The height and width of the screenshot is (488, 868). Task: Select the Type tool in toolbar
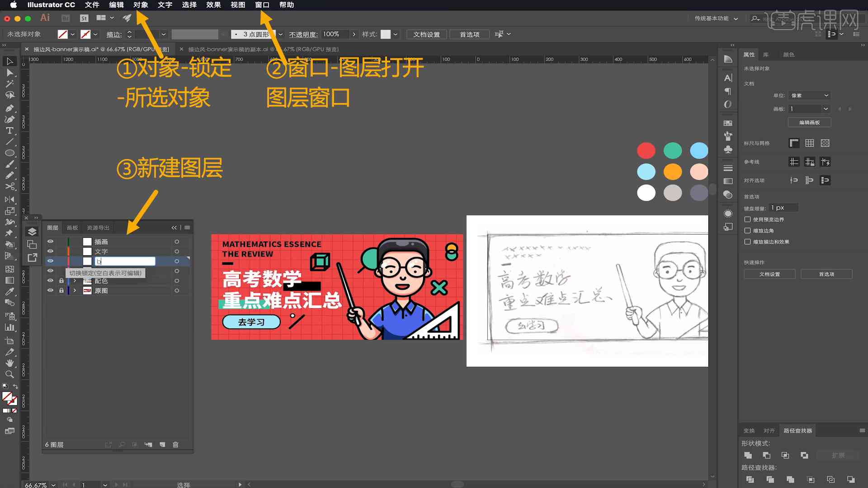(x=9, y=130)
